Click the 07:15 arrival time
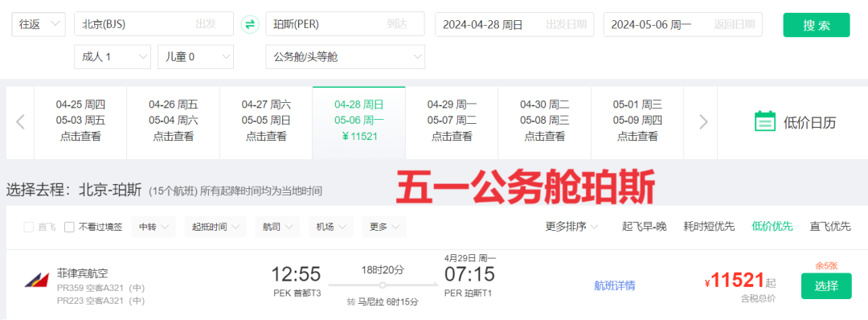 [470, 275]
